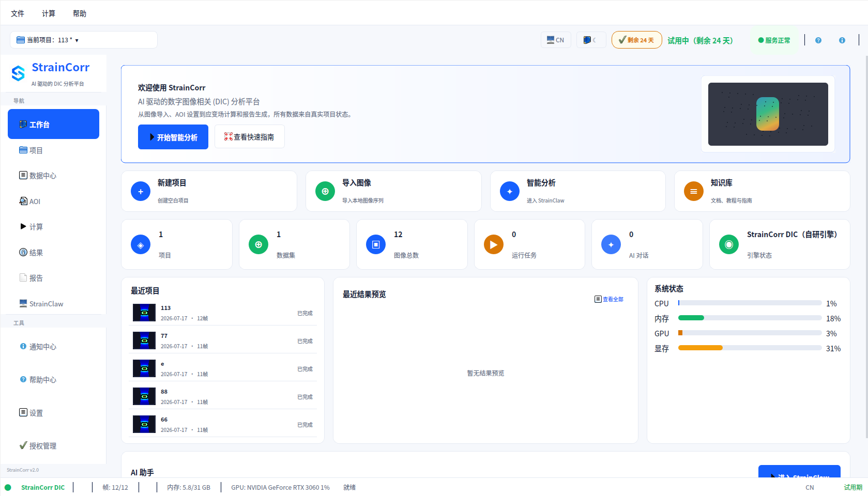Click the CN label in the status bar
Image resolution: width=868 pixels, height=496 pixels.
point(810,487)
